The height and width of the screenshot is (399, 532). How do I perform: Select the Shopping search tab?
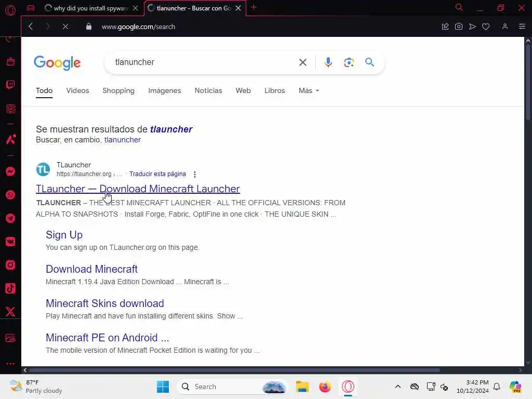[118, 90]
